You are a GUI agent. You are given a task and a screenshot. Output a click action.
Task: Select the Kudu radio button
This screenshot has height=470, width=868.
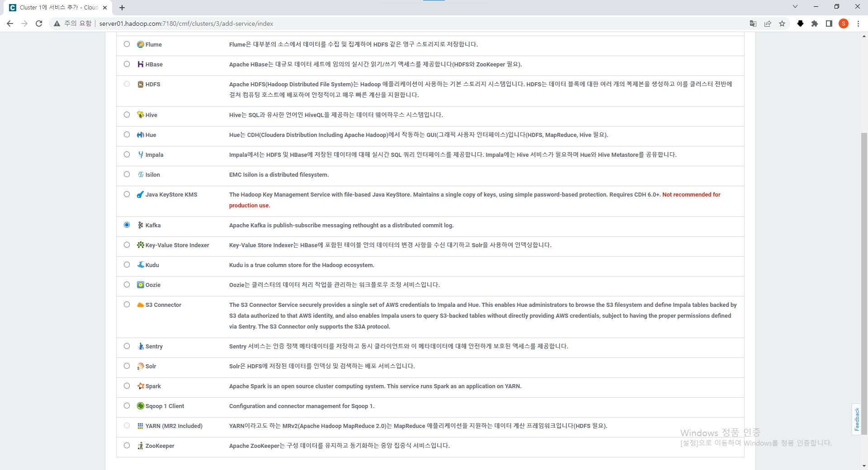tap(127, 265)
